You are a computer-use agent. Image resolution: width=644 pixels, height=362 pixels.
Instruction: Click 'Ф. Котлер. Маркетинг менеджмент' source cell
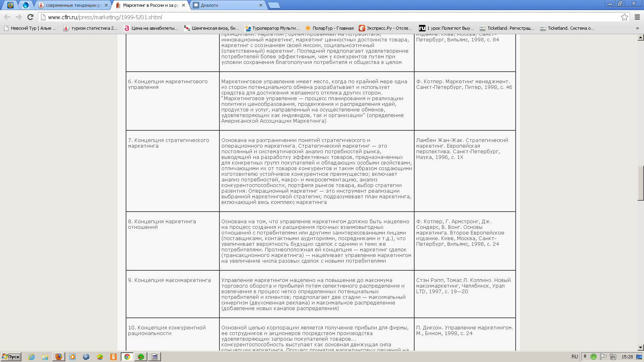tap(465, 101)
